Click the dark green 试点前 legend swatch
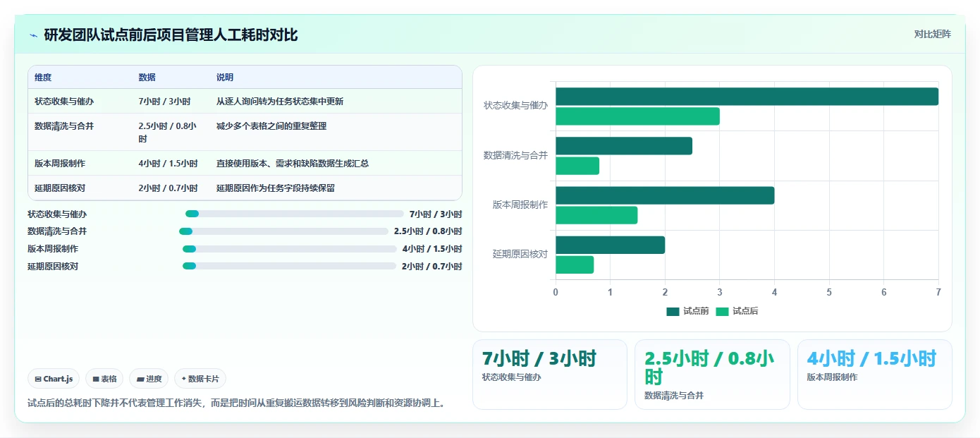This screenshot has height=438, width=980. tap(673, 311)
